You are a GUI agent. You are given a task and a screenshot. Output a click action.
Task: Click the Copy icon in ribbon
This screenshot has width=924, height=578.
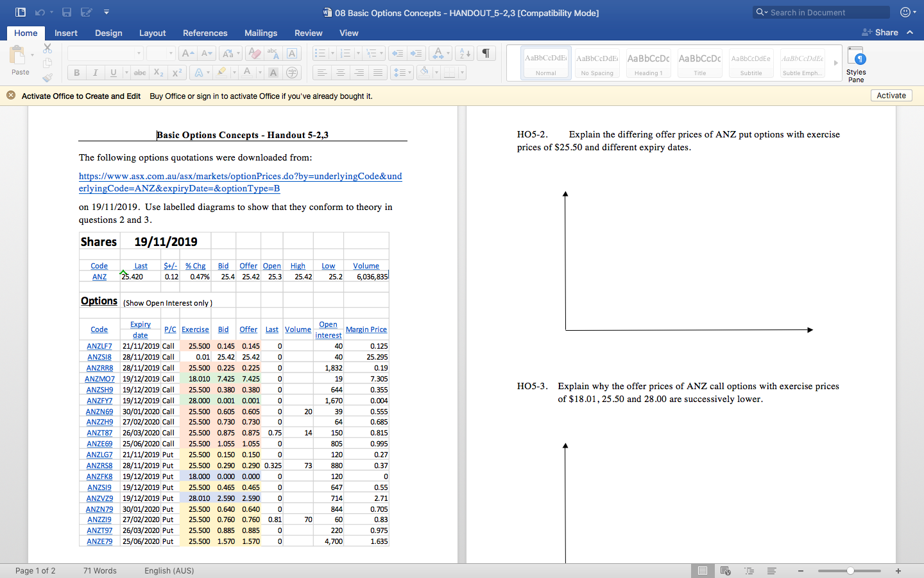point(47,63)
